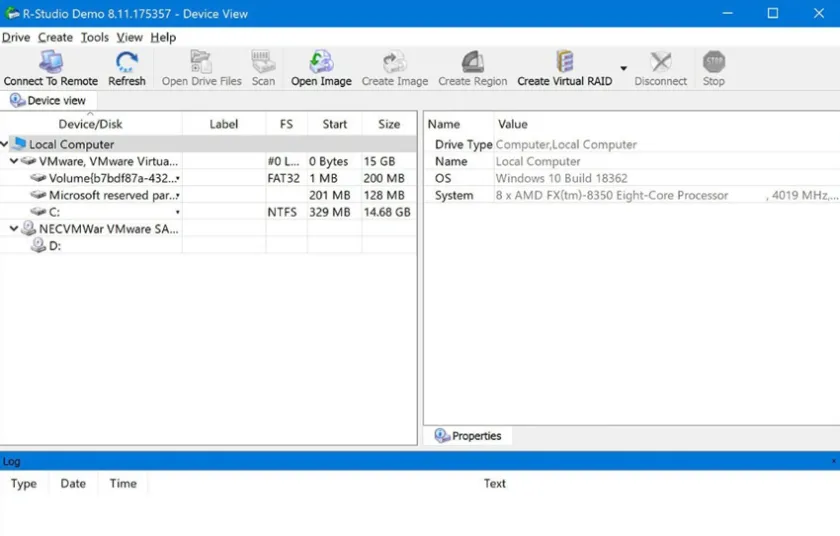
Task: Start a Scan from the toolbar
Action: pyautogui.click(x=263, y=63)
